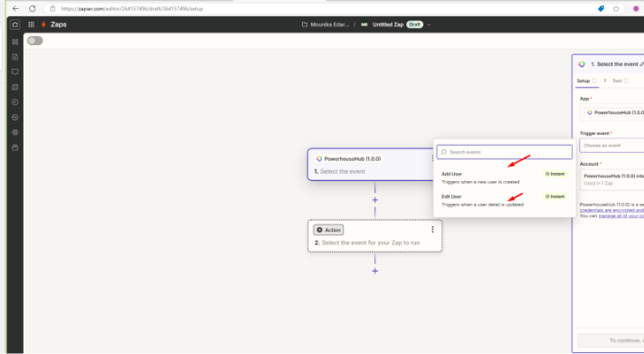Viewport: 644px width, 354px height.
Task: Choose the Add User trigger event
Action: pyautogui.click(x=504, y=177)
